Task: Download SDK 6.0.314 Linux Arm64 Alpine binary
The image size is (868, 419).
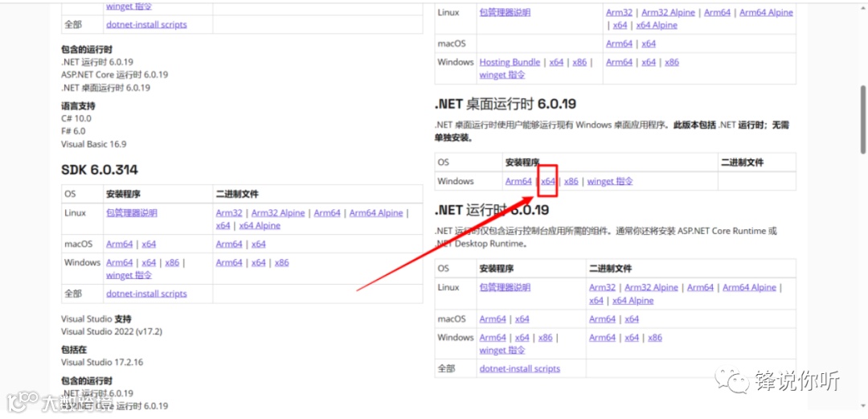Action: (x=376, y=213)
